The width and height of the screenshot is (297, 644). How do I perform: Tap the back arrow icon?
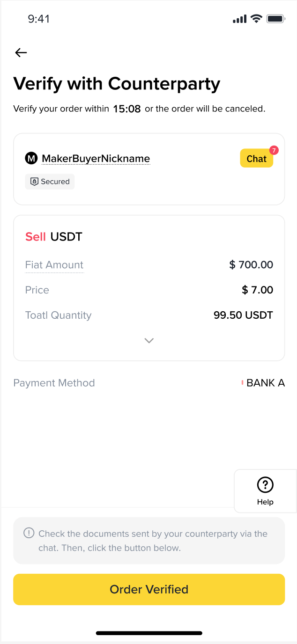click(x=21, y=52)
